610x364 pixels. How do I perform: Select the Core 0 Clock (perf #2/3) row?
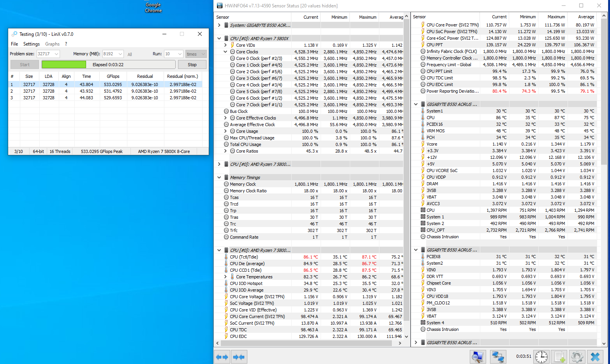click(309, 58)
